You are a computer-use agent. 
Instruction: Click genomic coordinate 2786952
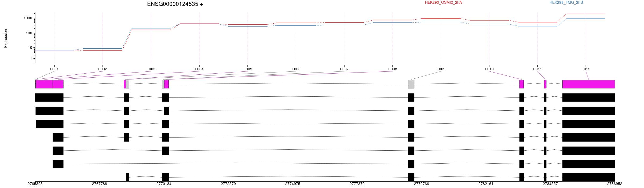pyautogui.click(x=614, y=184)
